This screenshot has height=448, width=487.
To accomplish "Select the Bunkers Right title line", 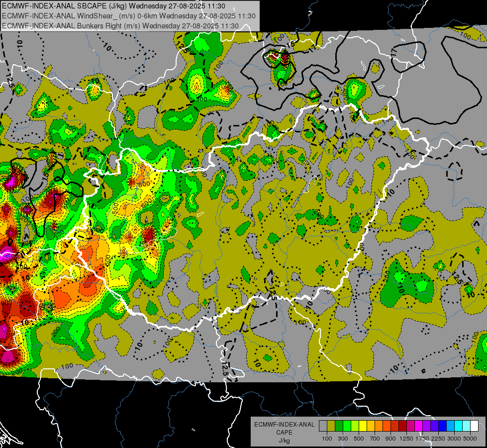I will coord(120,26).
